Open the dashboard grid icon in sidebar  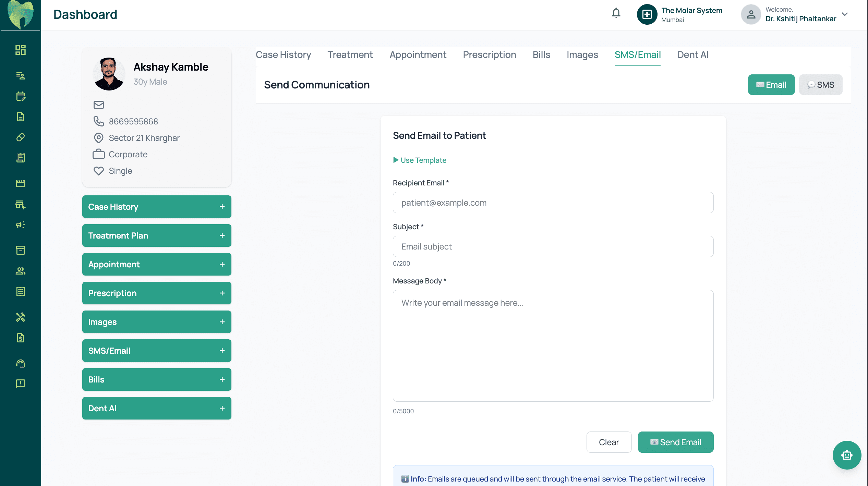click(x=21, y=50)
